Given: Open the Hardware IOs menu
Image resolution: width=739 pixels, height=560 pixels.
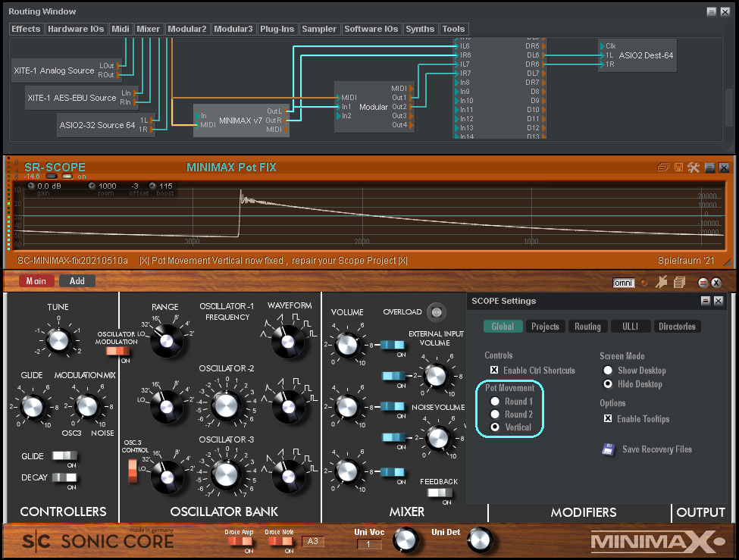Looking at the screenshot, I should click(76, 29).
